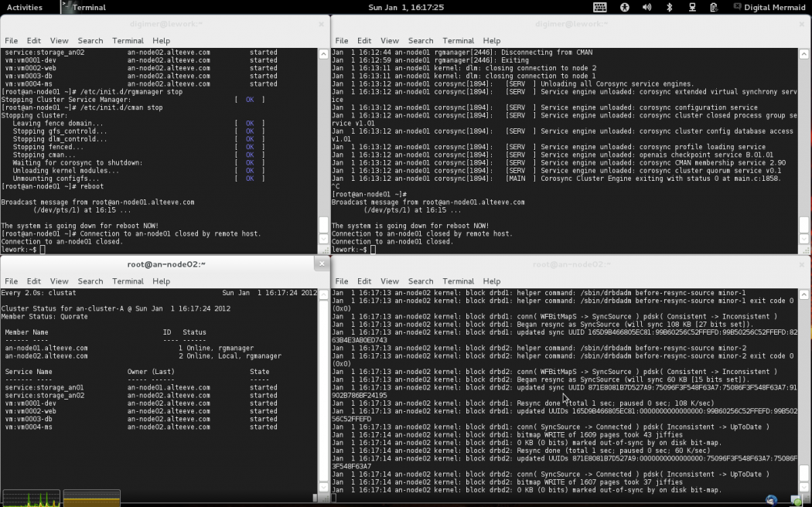
Task: Click the CPU graph monitor in bottom-left tray
Action: pos(31,498)
